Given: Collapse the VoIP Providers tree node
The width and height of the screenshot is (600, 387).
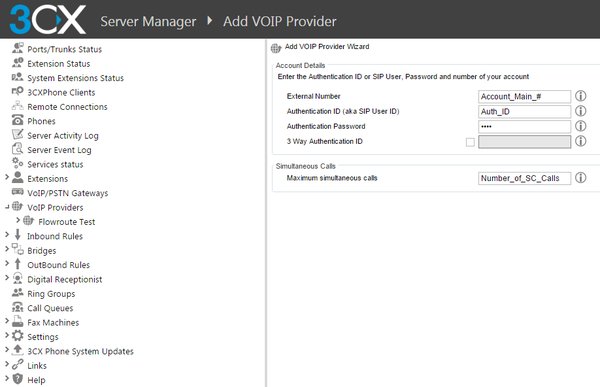Looking at the screenshot, I should 7,207.
